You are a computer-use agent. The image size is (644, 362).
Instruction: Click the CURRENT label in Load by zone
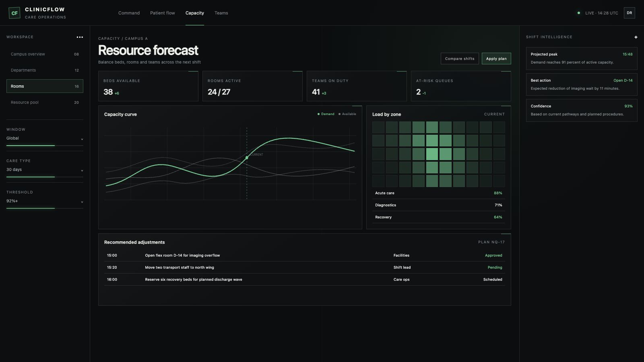494,114
